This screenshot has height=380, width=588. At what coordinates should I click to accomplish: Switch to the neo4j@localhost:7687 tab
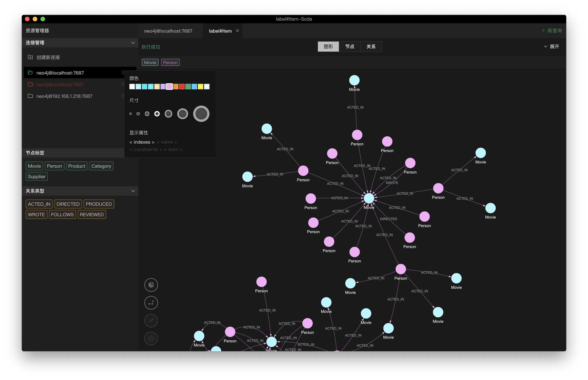(168, 31)
